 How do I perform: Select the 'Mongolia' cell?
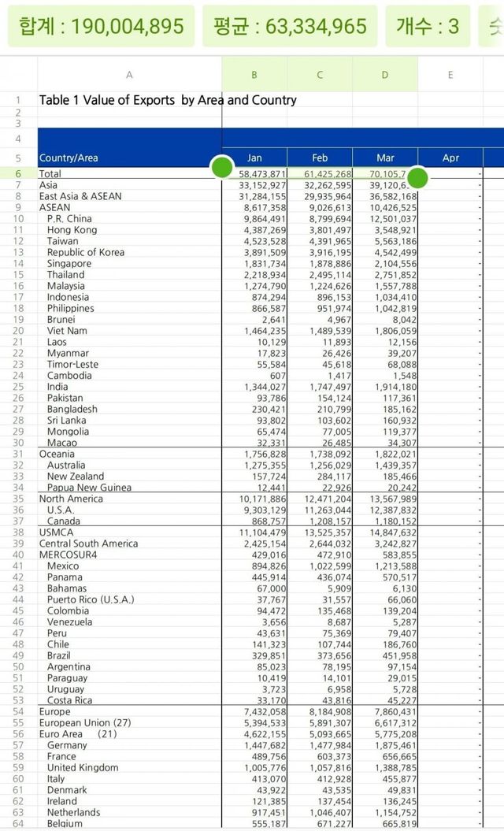tap(130, 432)
